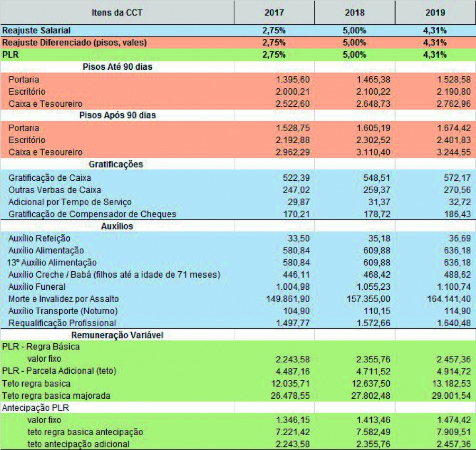Select the 'Remuneração Variável' section heading

tap(117, 335)
